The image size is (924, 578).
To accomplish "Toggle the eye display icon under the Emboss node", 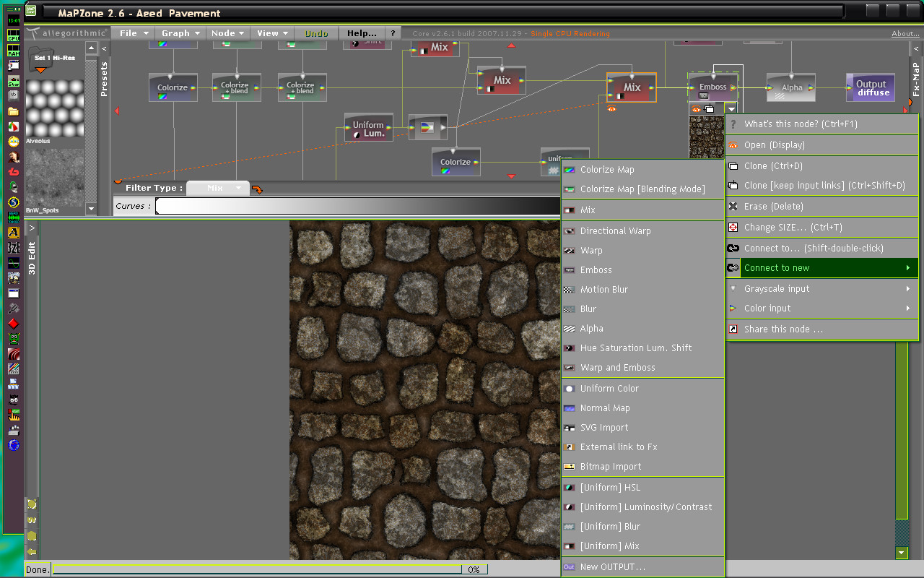I will (x=696, y=109).
